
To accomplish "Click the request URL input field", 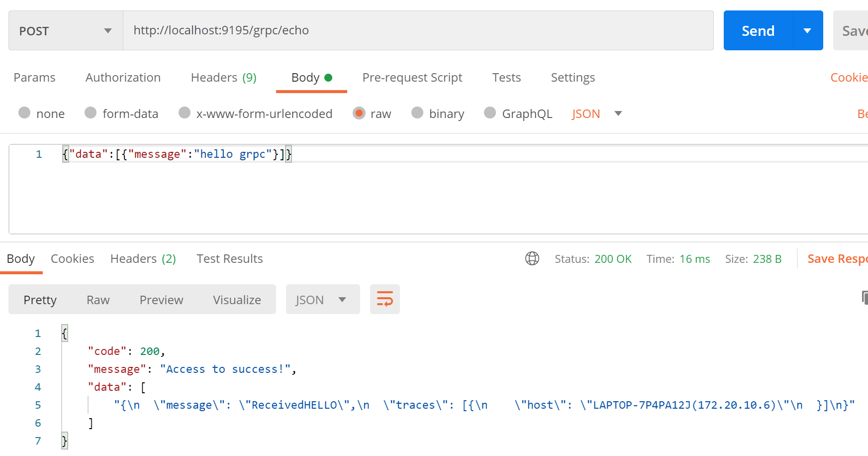I will 418,31.
